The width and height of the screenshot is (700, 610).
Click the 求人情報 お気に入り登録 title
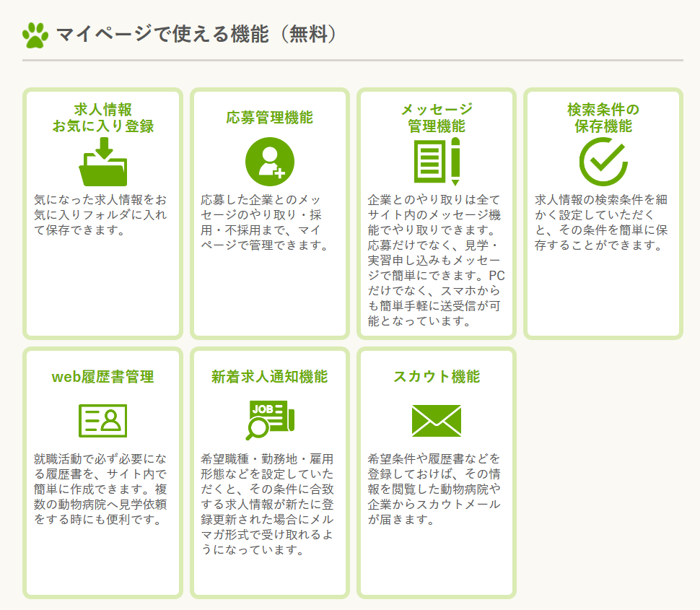point(103,118)
